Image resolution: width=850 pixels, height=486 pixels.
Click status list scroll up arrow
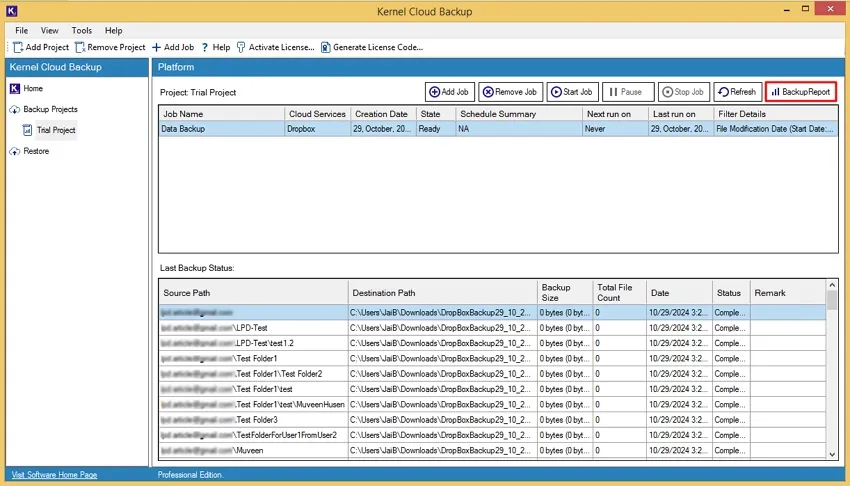point(832,285)
